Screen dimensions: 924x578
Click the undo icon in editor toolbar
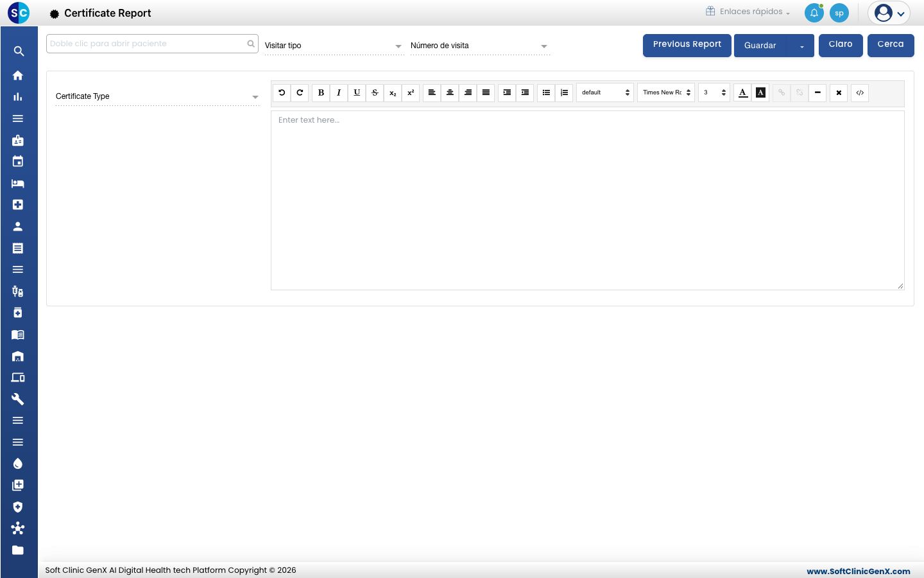point(282,92)
